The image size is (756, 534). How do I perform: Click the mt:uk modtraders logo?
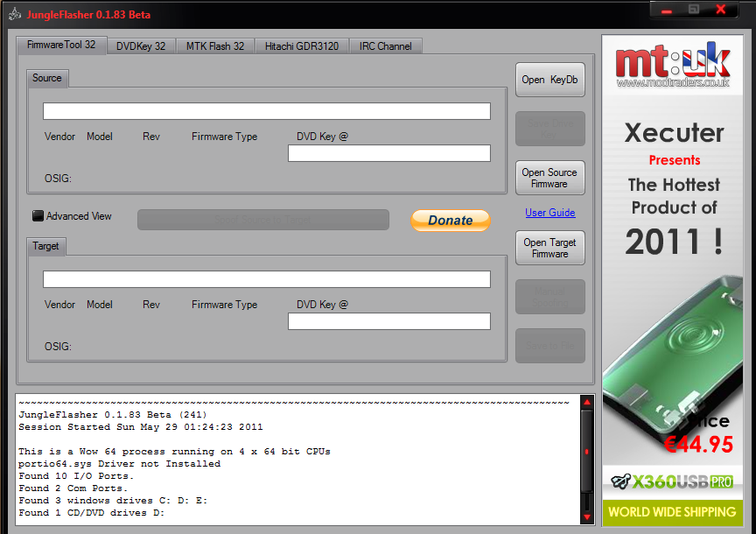(673, 65)
